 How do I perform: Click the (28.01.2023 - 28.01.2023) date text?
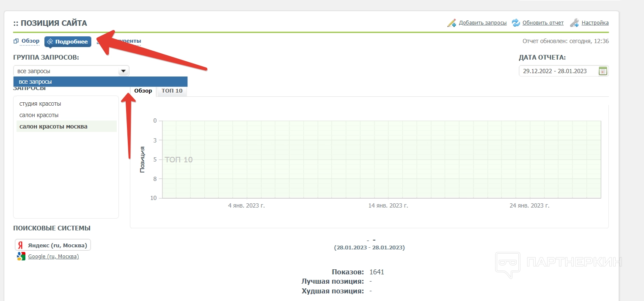[369, 248]
